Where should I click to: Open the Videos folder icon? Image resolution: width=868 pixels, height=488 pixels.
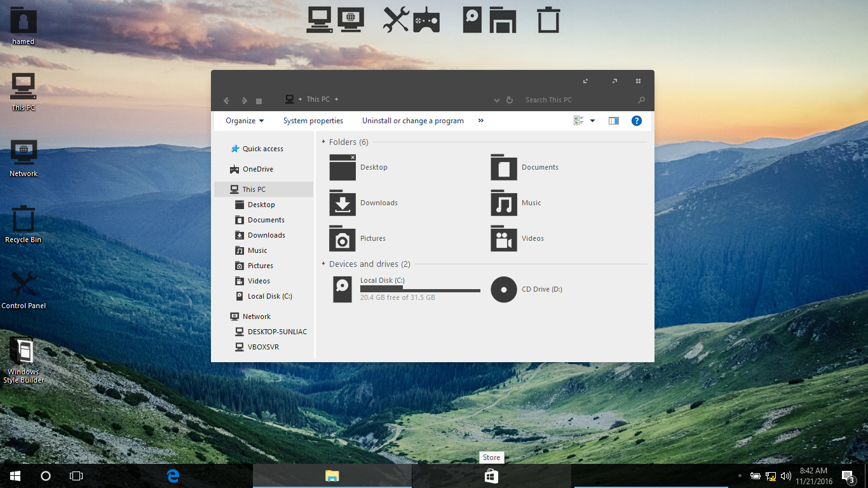(x=504, y=239)
